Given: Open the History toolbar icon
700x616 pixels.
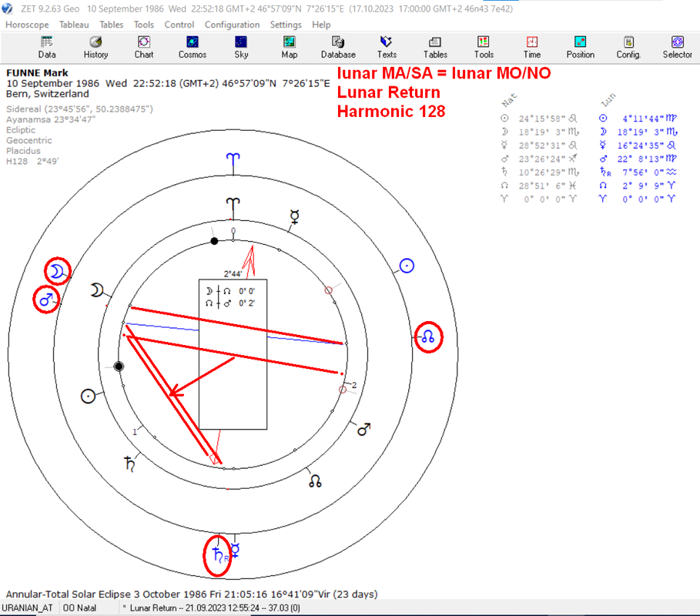Looking at the screenshot, I should (95, 47).
